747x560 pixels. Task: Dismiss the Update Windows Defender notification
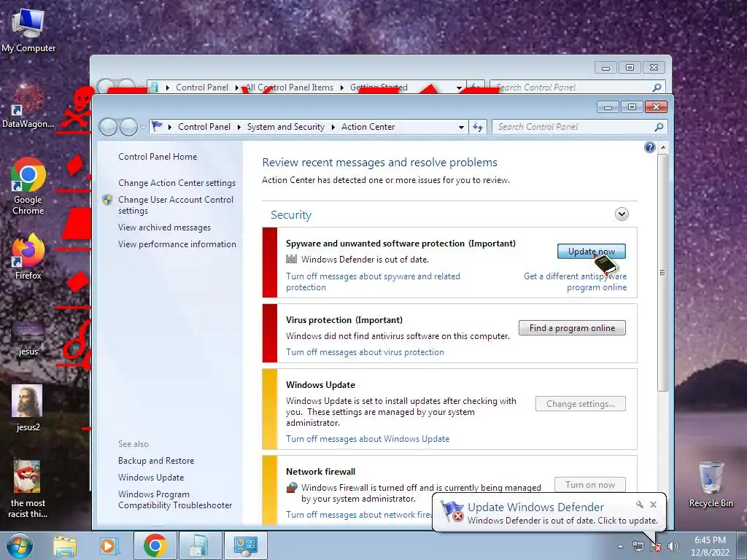click(653, 505)
